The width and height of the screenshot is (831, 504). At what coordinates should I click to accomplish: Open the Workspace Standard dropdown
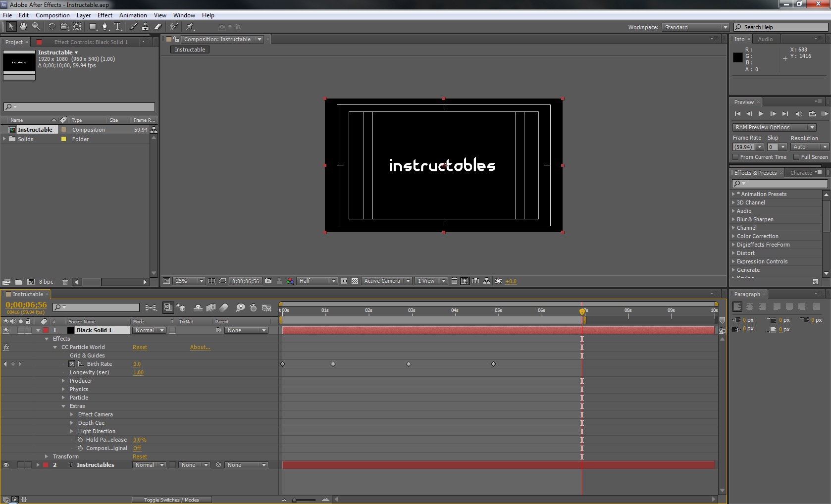point(695,27)
